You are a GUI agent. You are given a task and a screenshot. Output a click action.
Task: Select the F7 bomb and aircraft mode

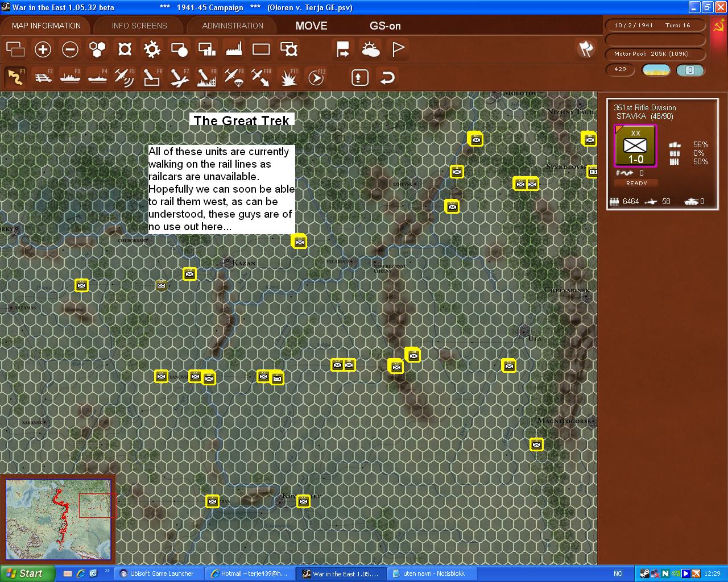click(179, 77)
